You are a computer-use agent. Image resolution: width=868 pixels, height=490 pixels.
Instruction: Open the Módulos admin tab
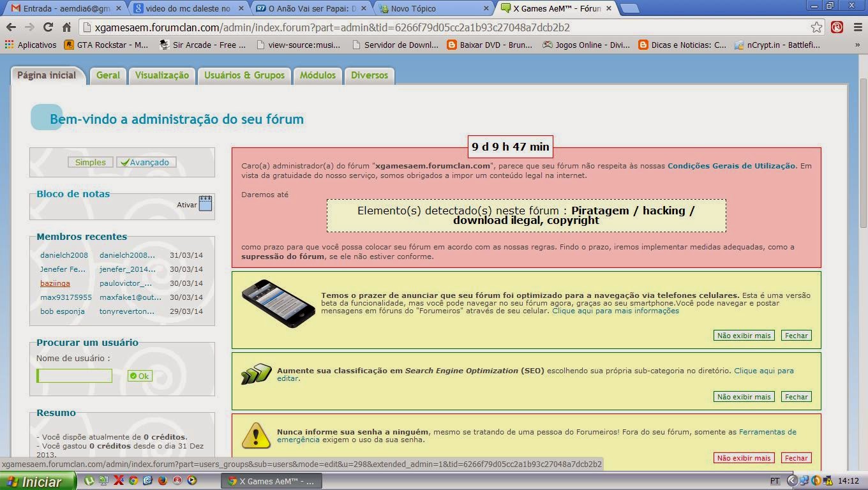318,75
